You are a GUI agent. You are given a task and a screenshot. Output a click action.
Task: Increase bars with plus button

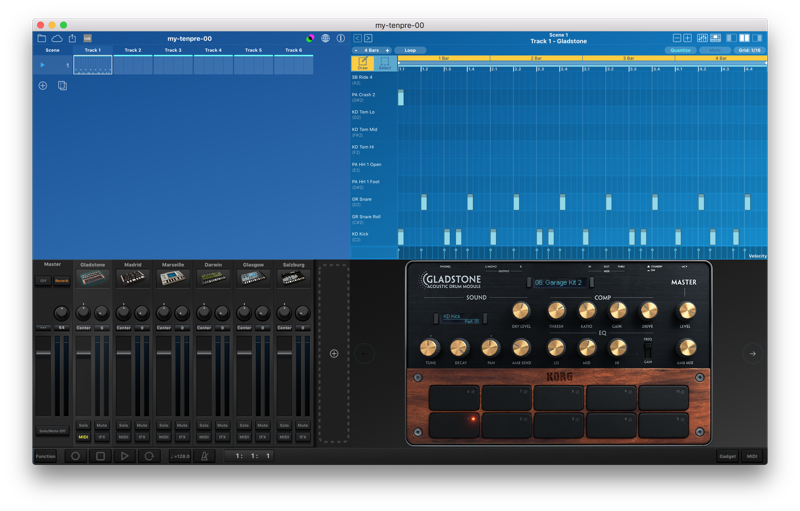pyautogui.click(x=387, y=50)
